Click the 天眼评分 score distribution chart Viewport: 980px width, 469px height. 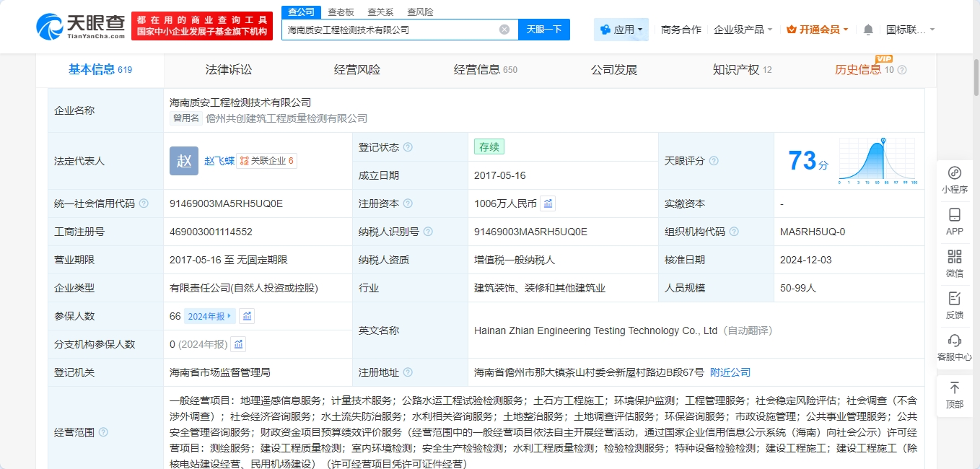pyautogui.click(x=877, y=161)
